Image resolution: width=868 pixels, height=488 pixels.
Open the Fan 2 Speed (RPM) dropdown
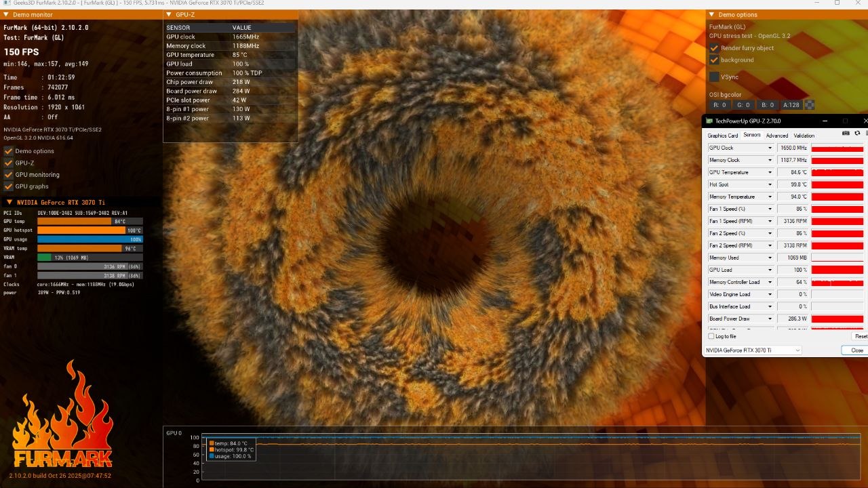coord(770,245)
